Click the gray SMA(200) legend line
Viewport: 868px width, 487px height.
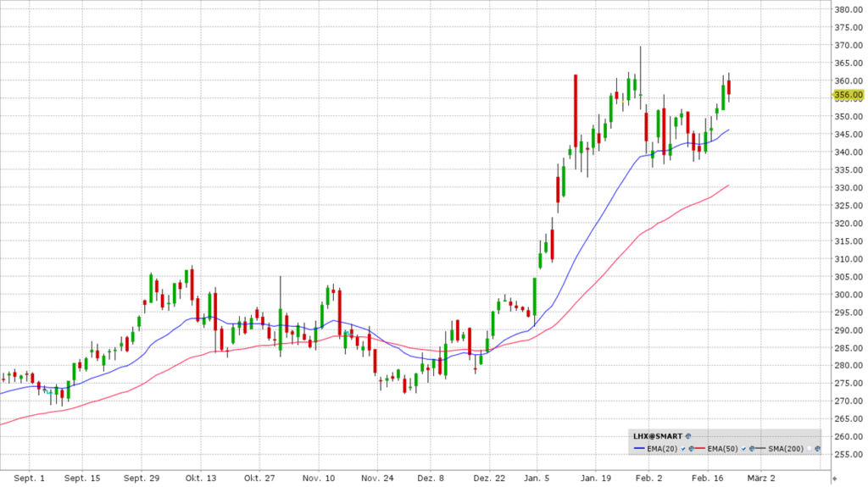760,448
